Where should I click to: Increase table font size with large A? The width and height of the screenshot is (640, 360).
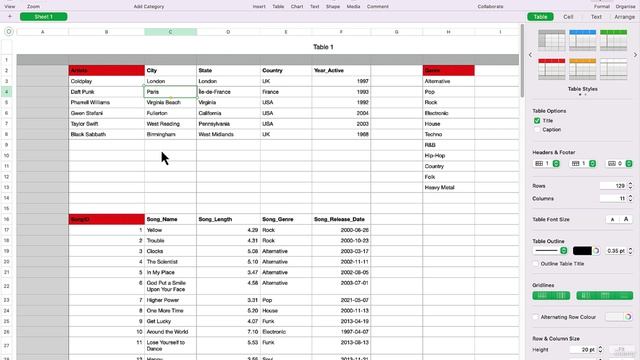(626, 220)
